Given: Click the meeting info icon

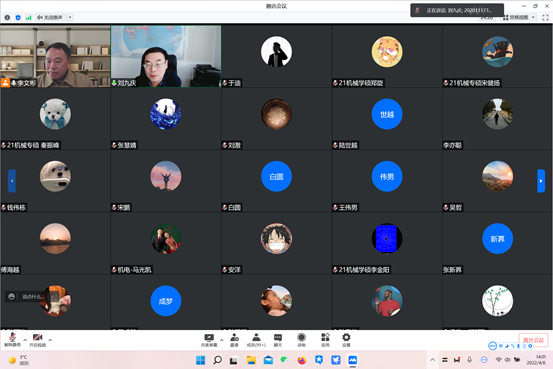Looking at the screenshot, I should [7, 17].
